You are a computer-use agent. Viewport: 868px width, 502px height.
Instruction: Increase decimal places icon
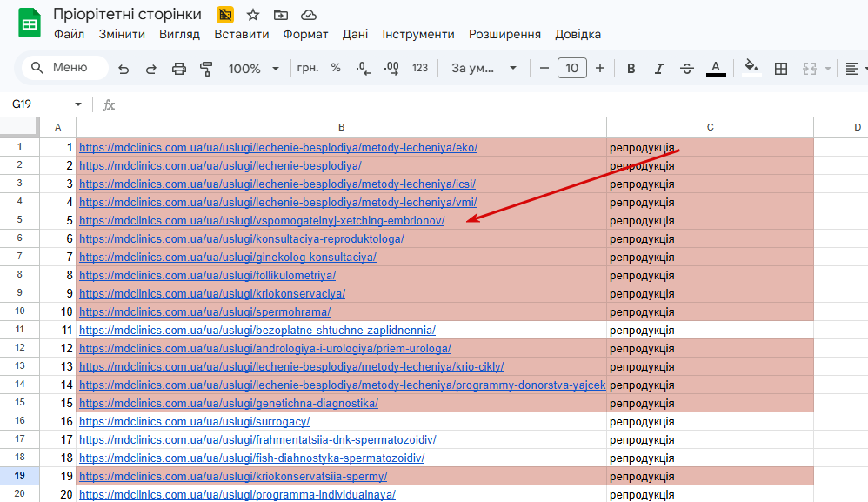point(391,68)
